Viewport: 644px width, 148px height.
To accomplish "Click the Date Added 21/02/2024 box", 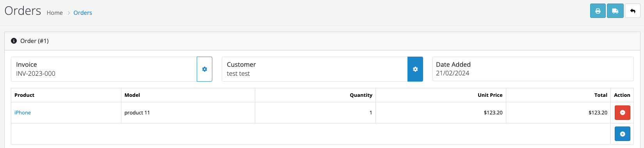I will [533, 69].
